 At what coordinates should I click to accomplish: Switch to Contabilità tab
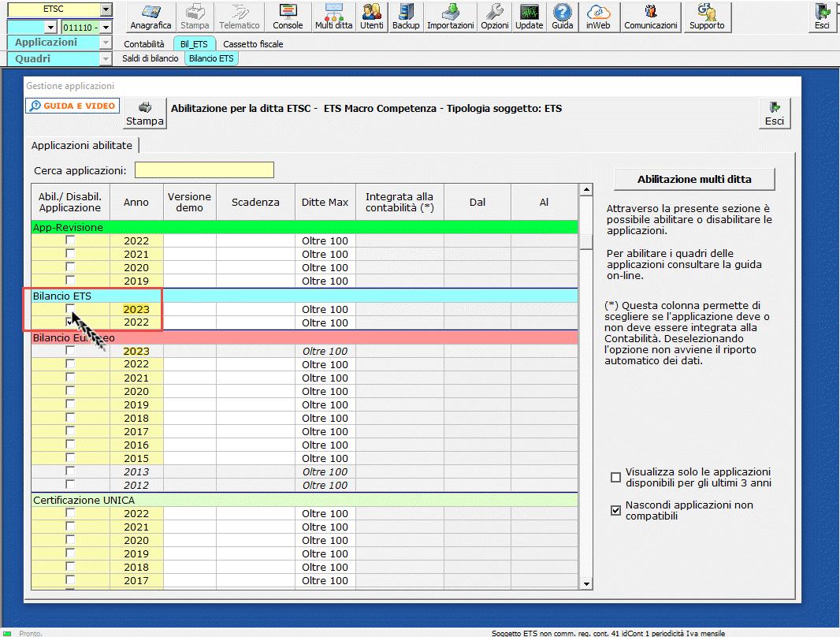(x=144, y=44)
